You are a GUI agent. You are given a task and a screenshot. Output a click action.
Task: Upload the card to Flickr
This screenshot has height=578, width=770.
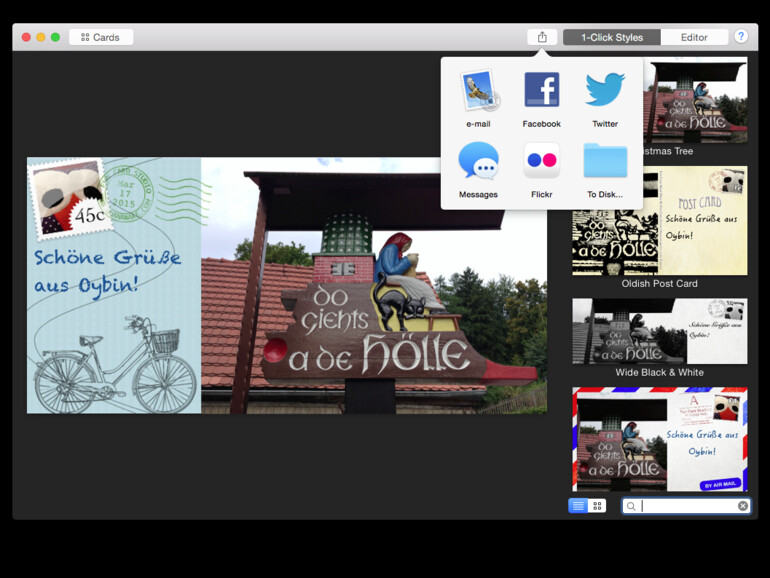541,161
